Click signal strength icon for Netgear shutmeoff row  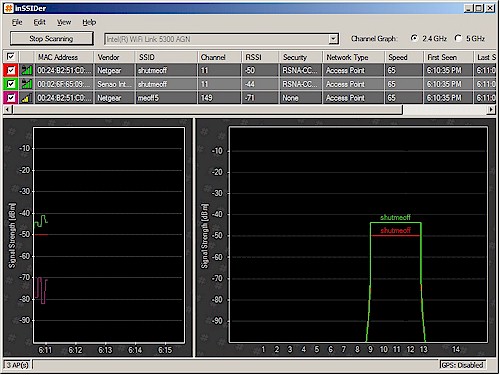(27, 70)
